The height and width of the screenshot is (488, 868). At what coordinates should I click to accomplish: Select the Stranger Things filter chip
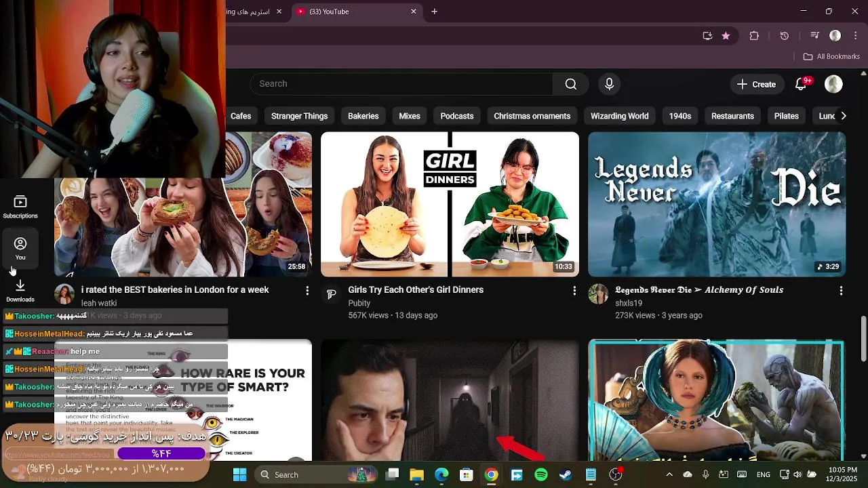click(300, 116)
